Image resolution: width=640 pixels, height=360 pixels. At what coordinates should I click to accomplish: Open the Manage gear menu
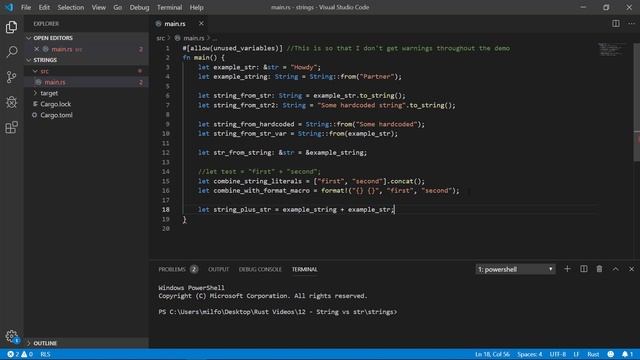11,336
